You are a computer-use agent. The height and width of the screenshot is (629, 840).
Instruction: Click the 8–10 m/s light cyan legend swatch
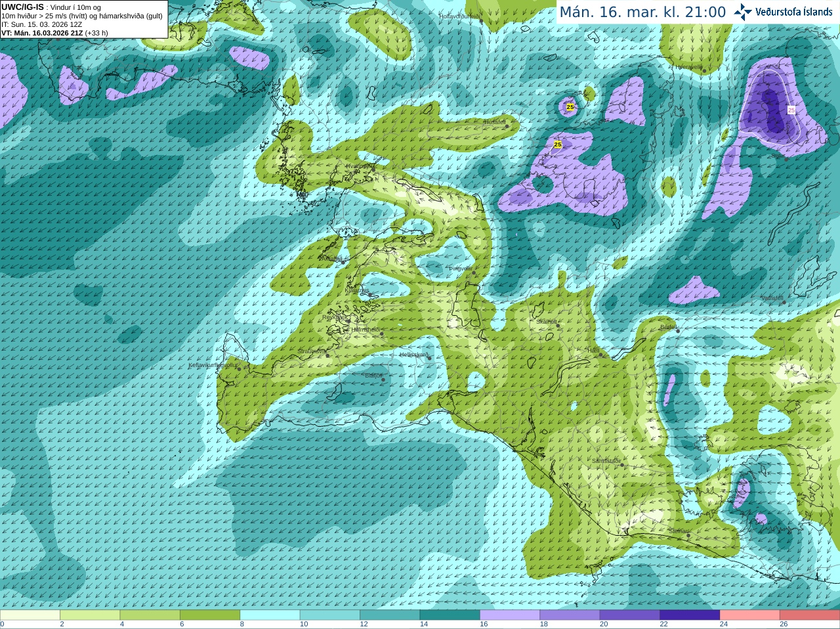point(270,615)
